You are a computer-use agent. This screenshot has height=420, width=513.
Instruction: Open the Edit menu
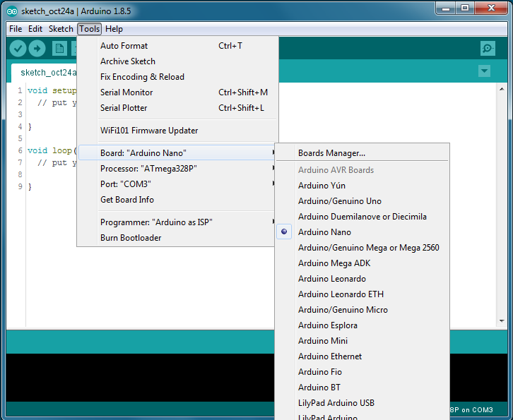[35, 29]
